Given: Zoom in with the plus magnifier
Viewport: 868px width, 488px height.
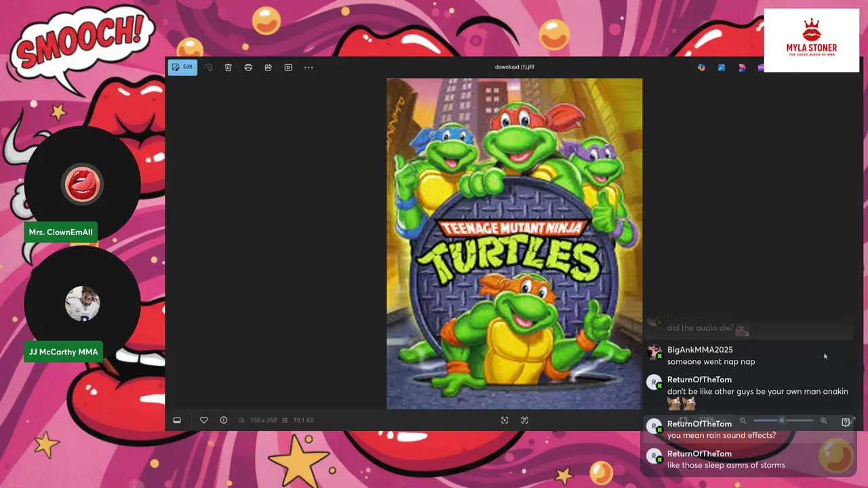Looking at the screenshot, I should (823, 421).
